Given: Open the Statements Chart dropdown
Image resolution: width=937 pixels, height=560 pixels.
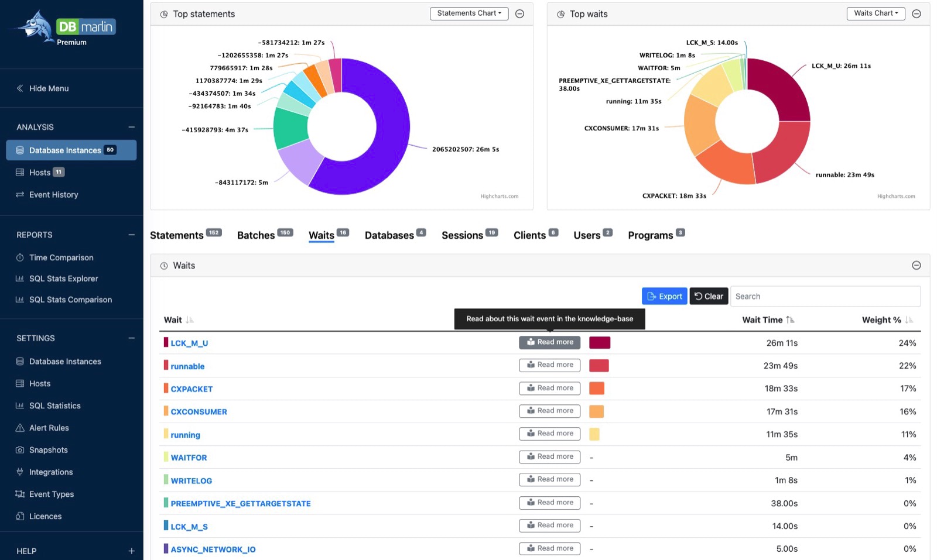Looking at the screenshot, I should pos(469,13).
